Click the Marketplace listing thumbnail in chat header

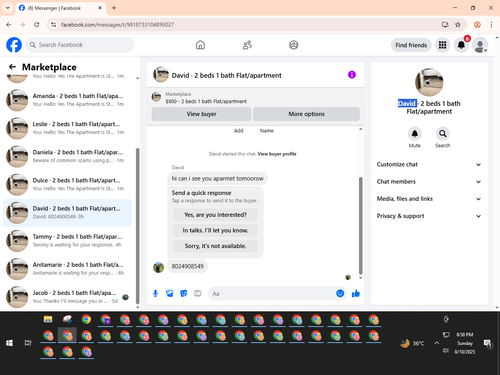tap(156, 97)
